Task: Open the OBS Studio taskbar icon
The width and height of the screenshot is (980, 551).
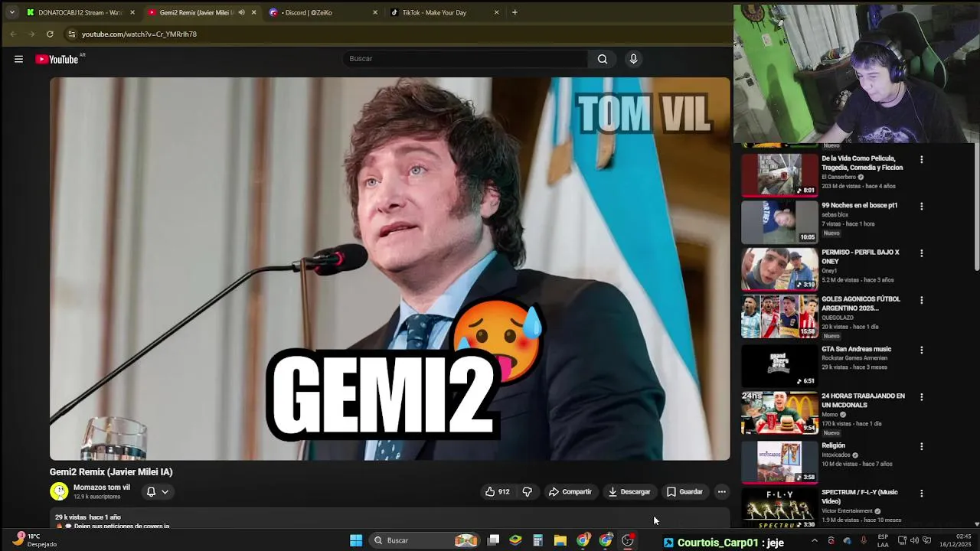Action: tap(628, 540)
